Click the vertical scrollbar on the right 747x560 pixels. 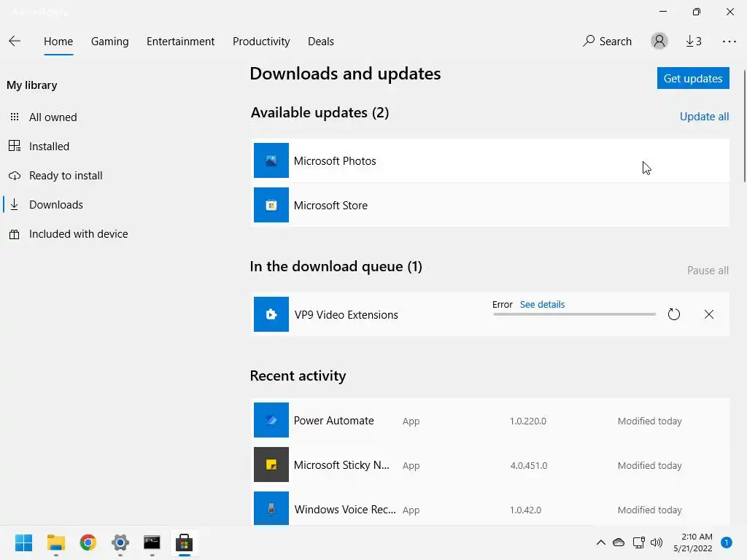(x=744, y=126)
